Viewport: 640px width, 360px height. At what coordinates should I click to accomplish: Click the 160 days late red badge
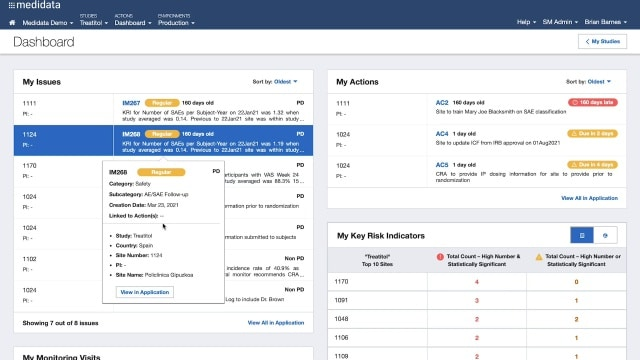tap(593, 102)
